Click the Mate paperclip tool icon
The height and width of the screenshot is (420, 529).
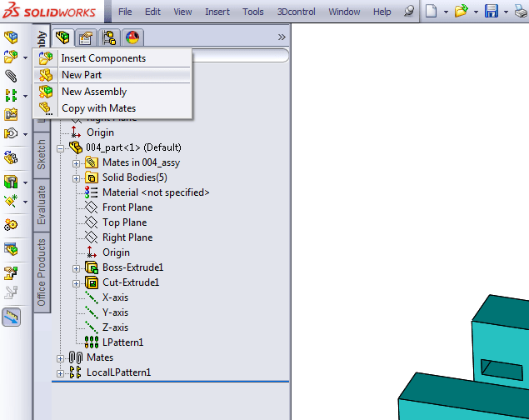pos(11,76)
